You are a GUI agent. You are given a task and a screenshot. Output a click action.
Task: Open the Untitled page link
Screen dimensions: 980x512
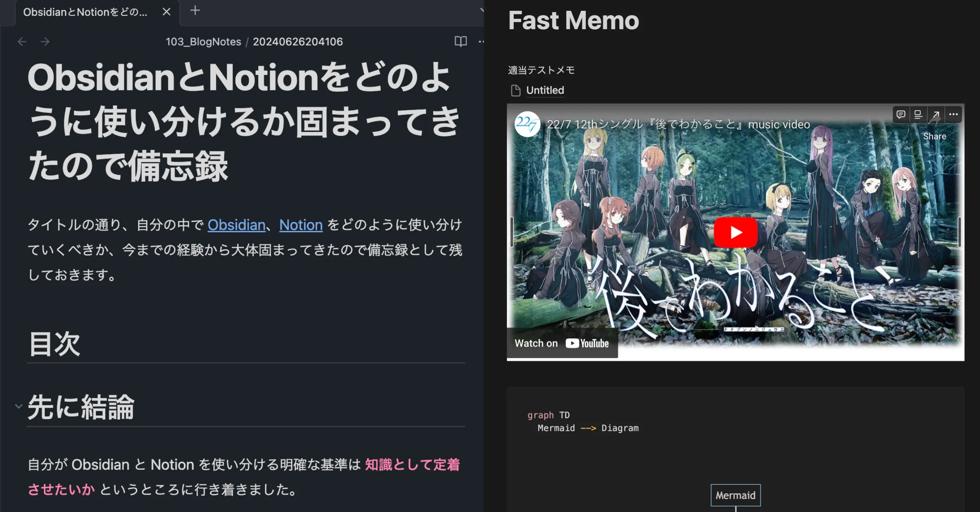[545, 90]
